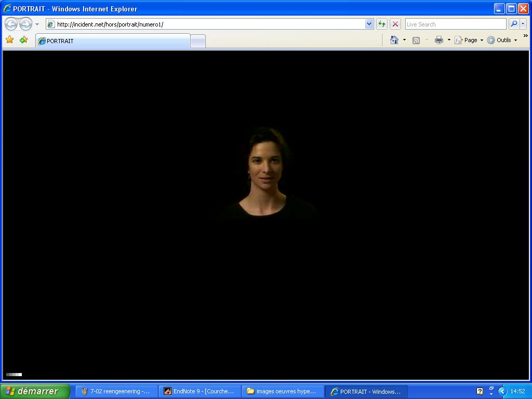This screenshot has height=399, width=532.
Task: Switch to EndNote 9 taskbar window
Action: point(200,391)
